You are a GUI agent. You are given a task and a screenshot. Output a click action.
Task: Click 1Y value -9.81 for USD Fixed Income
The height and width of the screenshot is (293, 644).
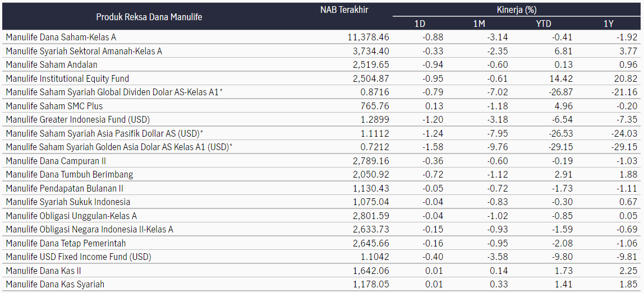click(x=625, y=257)
